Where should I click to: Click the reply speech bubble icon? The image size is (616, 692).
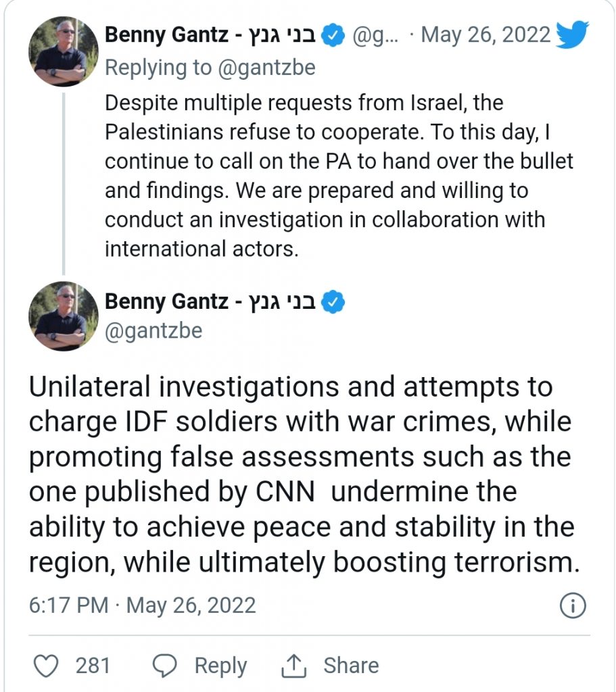click(166, 666)
